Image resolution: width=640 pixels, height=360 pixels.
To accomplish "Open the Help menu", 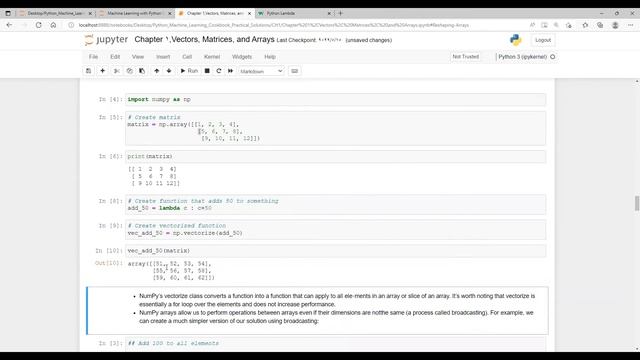I will tap(270, 57).
